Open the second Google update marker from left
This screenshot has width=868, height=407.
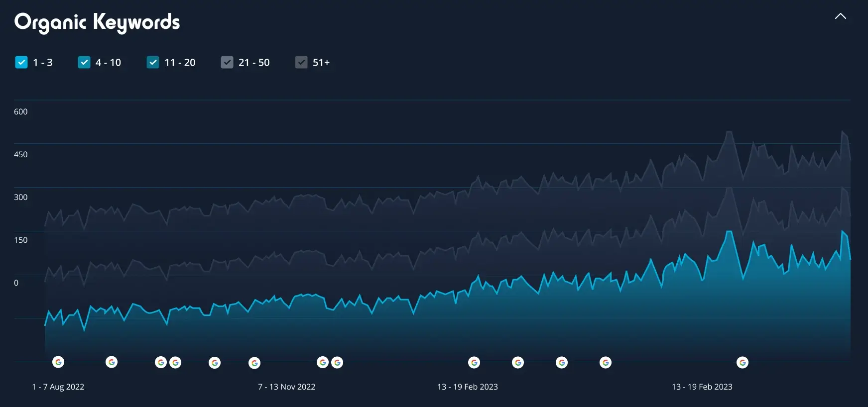pos(112,362)
